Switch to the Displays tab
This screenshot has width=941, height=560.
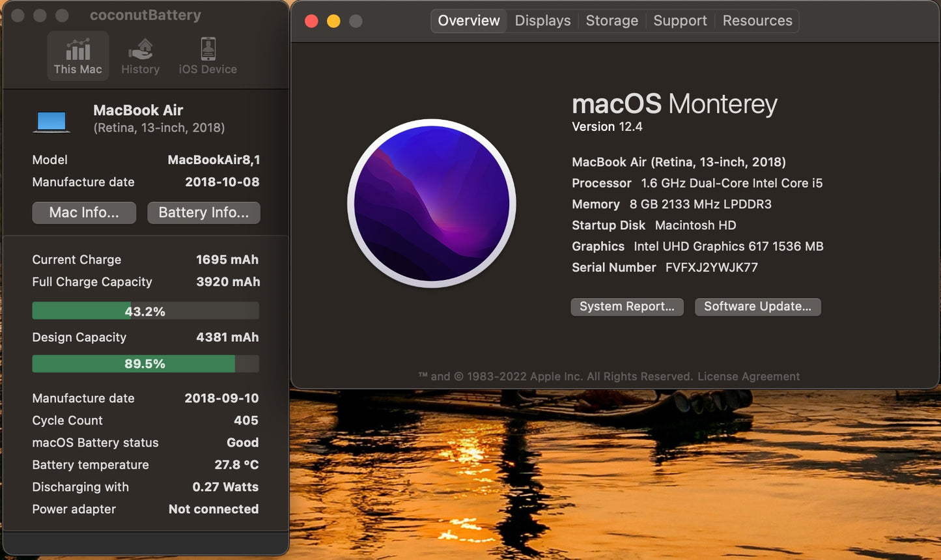pos(542,20)
